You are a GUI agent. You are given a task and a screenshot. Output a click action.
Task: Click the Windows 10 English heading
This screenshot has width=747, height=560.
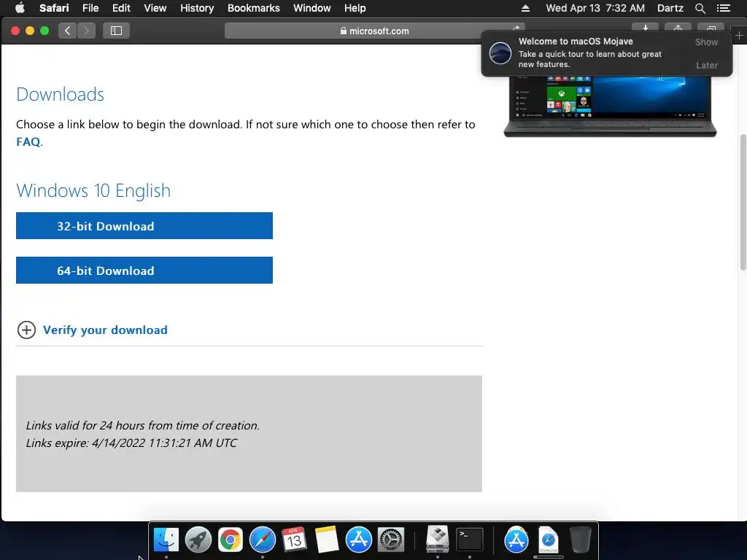93,190
